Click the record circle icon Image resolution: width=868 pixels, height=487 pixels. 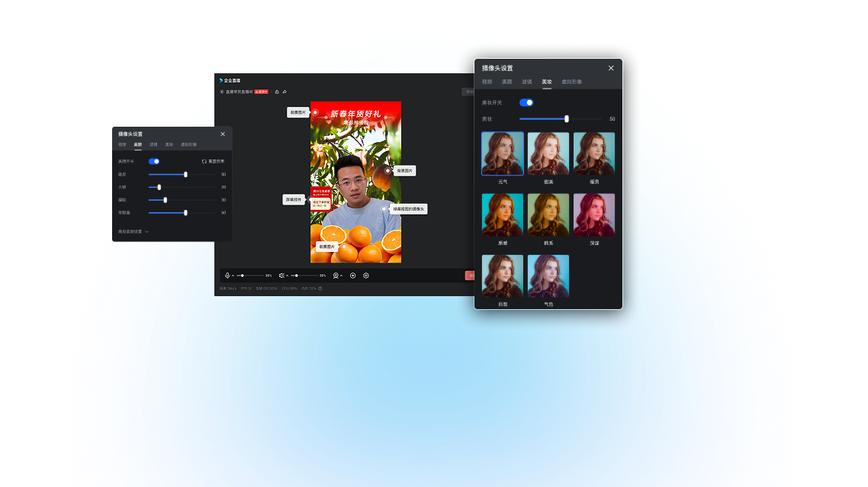(353, 275)
